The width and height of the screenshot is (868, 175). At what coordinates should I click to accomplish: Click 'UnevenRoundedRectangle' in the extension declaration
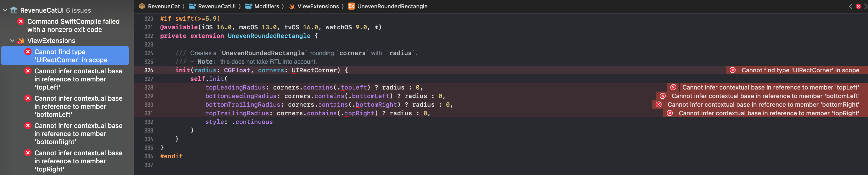click(x=269, y=36)
